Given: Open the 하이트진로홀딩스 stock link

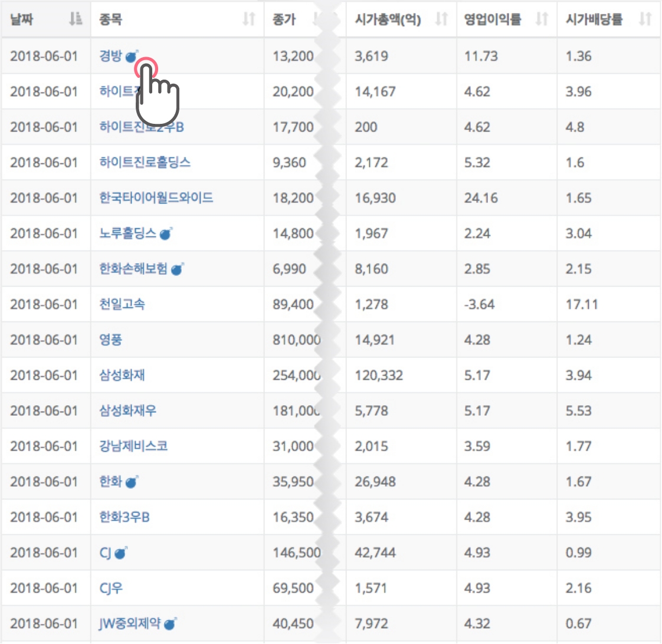Looking at the screenshot, I should pos(145,163).
